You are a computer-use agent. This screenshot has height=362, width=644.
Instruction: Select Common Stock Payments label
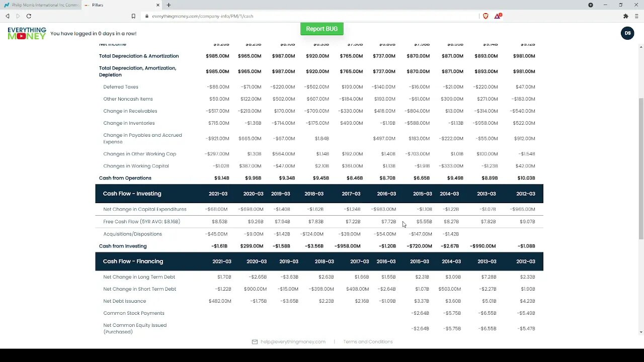[x=133, y=313]
